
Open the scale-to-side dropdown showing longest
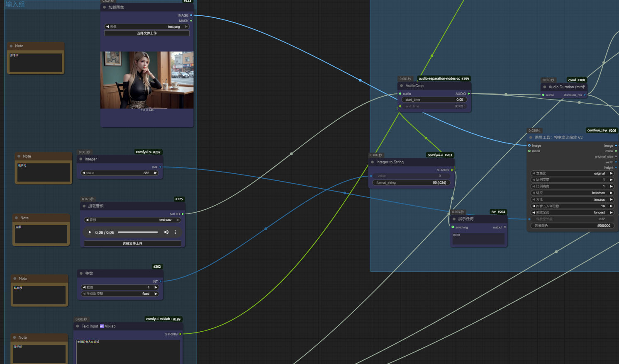[x=573, y=212]
